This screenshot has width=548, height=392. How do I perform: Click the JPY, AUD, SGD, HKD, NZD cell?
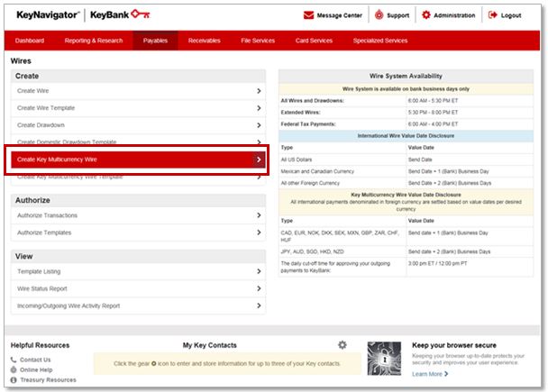(x=312, y=251)
